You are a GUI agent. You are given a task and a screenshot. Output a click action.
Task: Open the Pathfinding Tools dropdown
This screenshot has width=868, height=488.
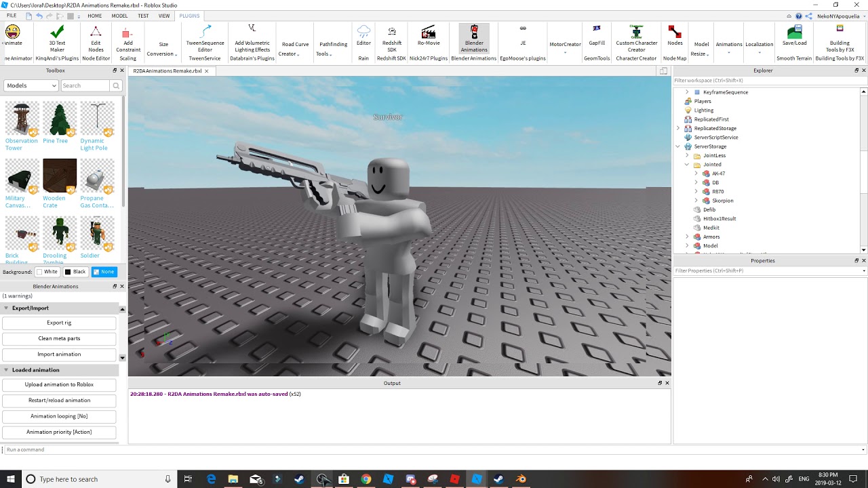click(333, 49)
